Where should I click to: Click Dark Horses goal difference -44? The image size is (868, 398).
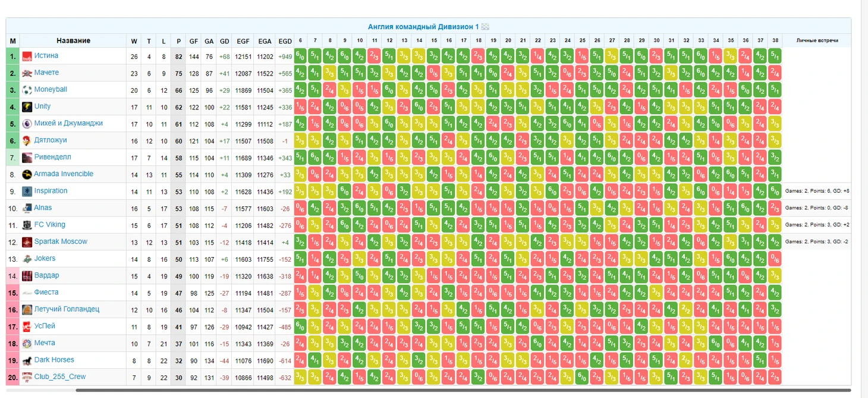(224, 361)
